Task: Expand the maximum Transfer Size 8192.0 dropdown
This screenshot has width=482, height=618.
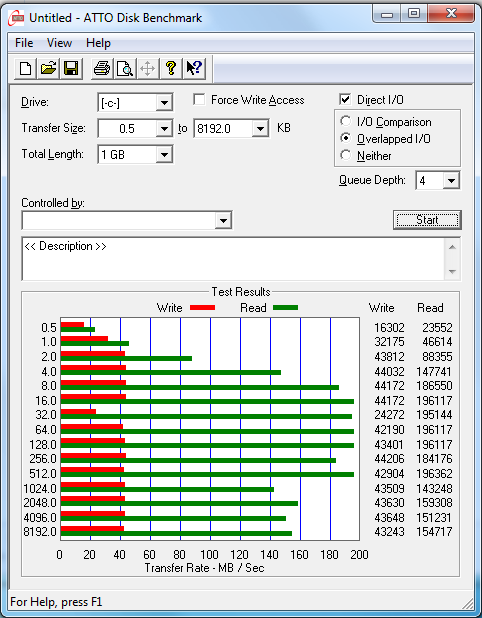Action: click(260, 128)
